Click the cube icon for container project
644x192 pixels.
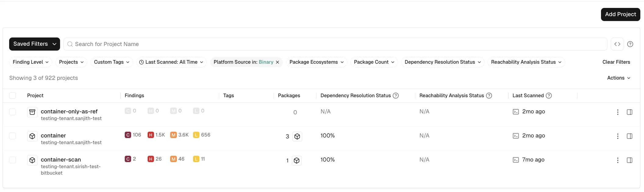32,136
